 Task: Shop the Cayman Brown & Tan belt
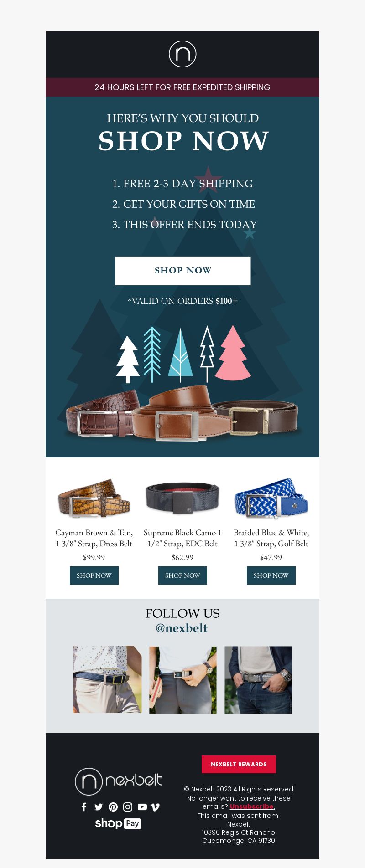(94, 575)
